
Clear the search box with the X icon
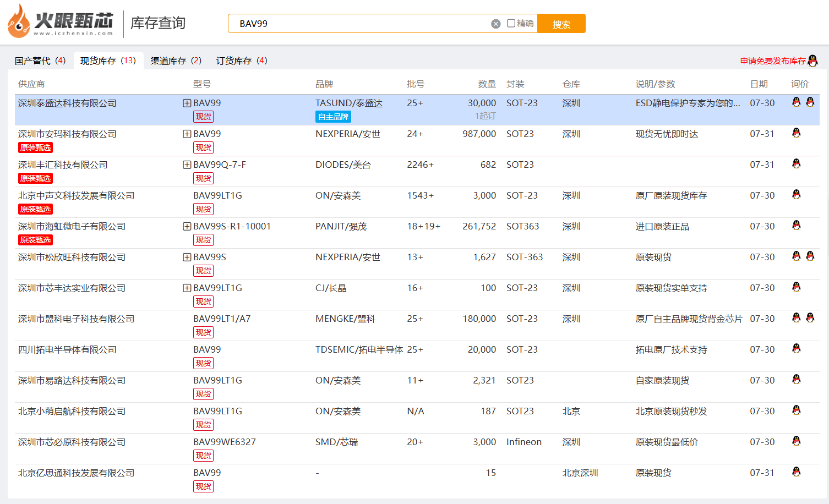tap(496, 24)
